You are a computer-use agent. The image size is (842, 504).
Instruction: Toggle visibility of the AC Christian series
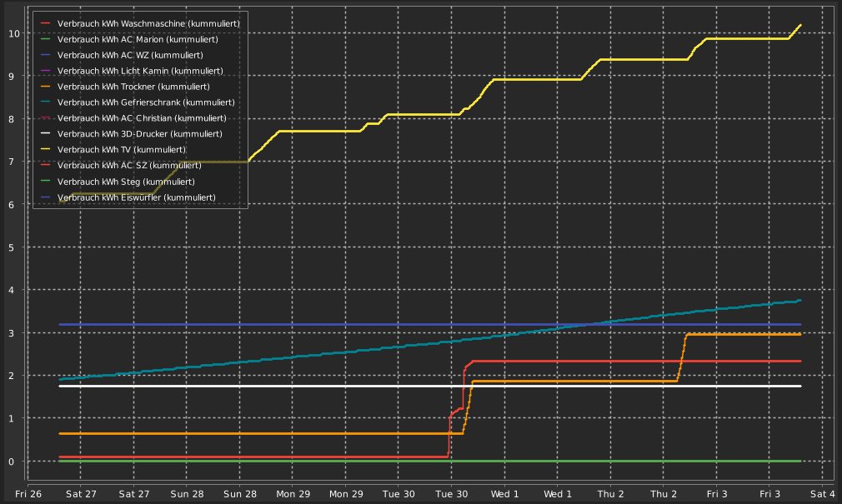click(46, 118)
